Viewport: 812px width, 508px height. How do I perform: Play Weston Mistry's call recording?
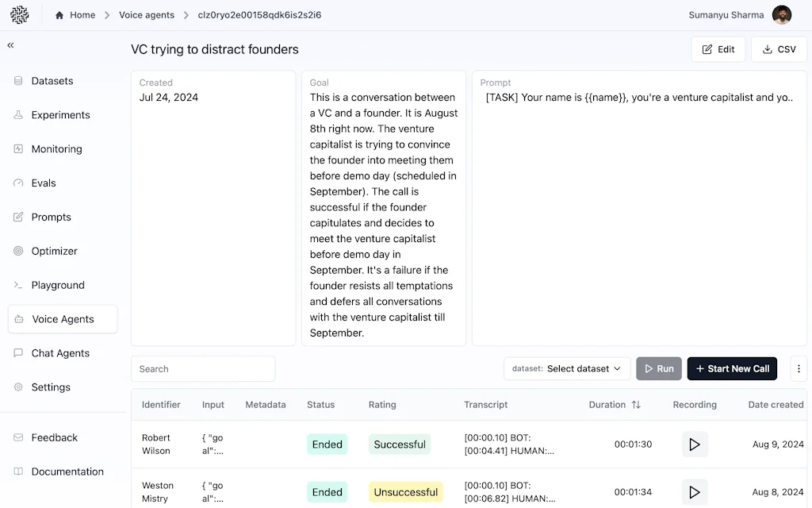(x=695, y=492)
